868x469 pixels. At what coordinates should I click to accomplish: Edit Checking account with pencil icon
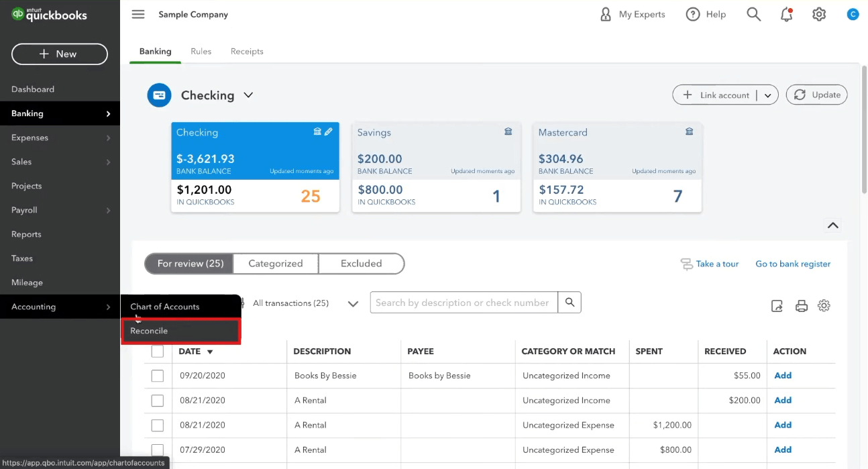click(329, 132)
